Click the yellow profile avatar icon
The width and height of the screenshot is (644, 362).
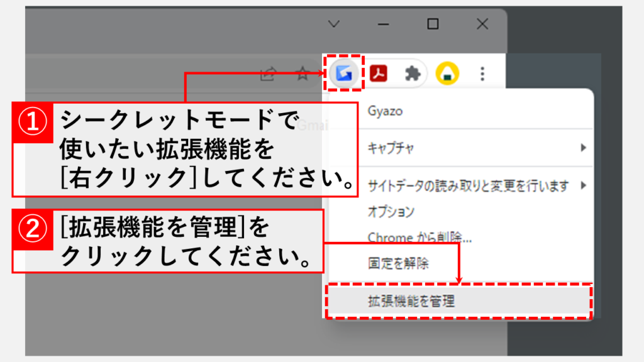[447, 74]
